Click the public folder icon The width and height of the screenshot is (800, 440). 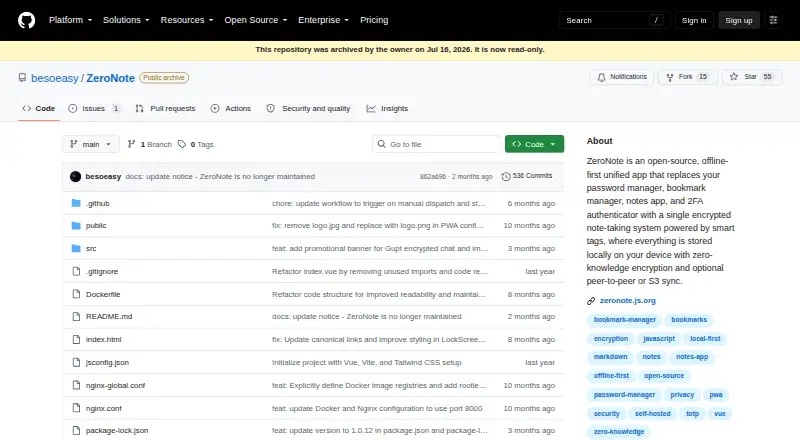(76, 226)
